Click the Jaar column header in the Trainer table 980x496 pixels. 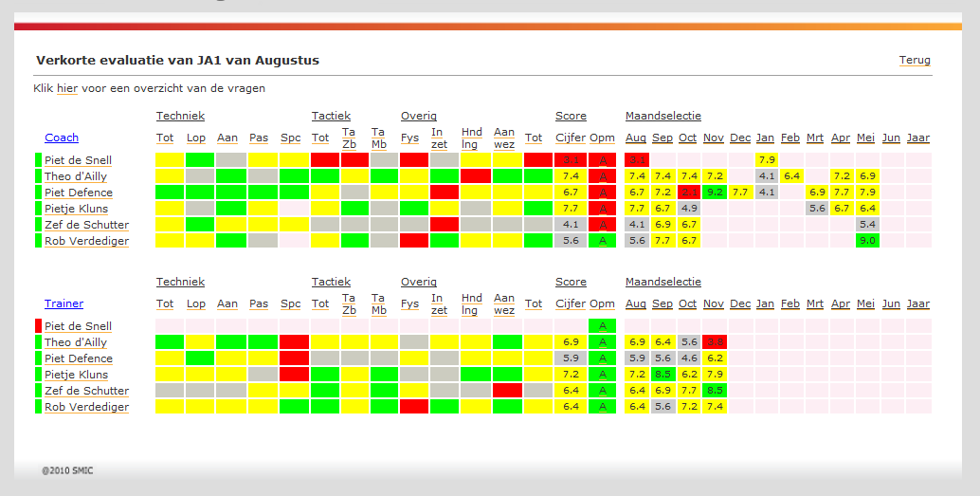click(917, 304)
